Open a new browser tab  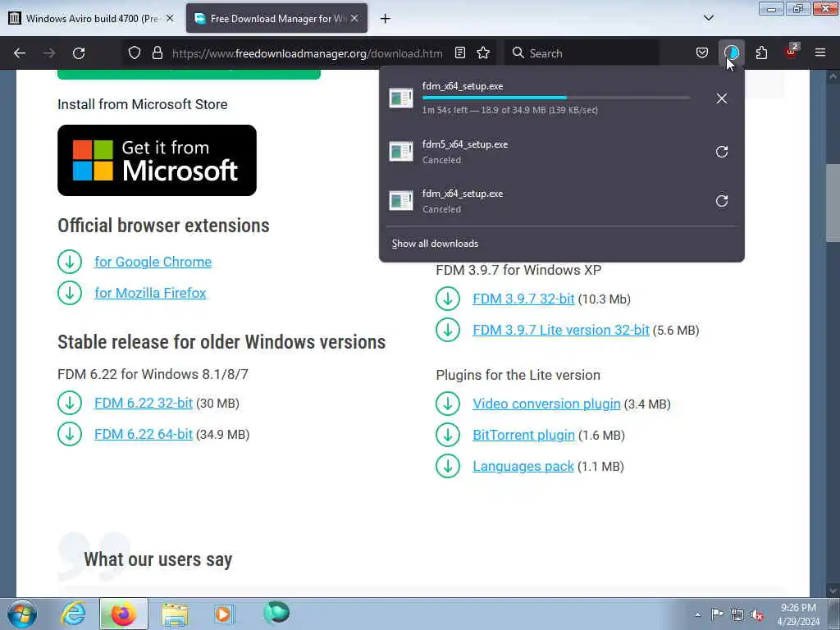pos(386,19)
